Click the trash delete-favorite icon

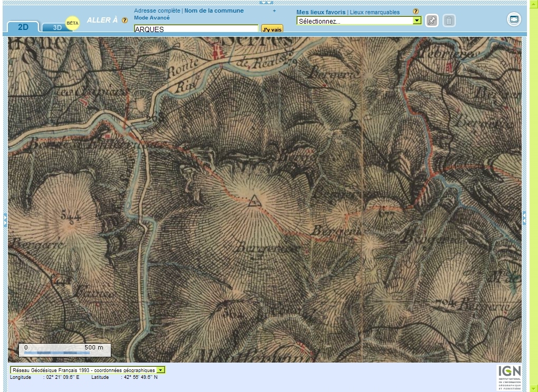449,20
